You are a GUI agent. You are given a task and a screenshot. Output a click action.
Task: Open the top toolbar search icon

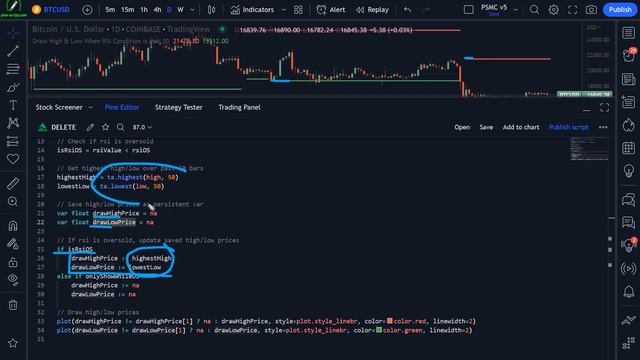tap(534, 10)
